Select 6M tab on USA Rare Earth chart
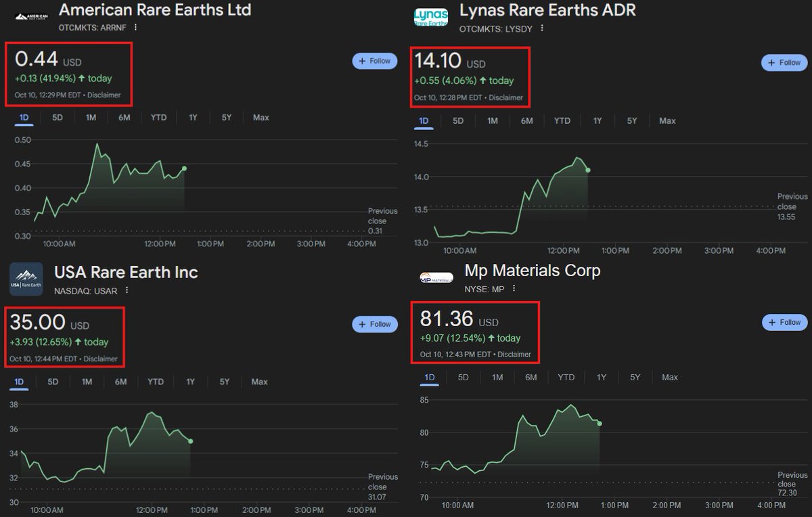 click(x=121, y=382)
